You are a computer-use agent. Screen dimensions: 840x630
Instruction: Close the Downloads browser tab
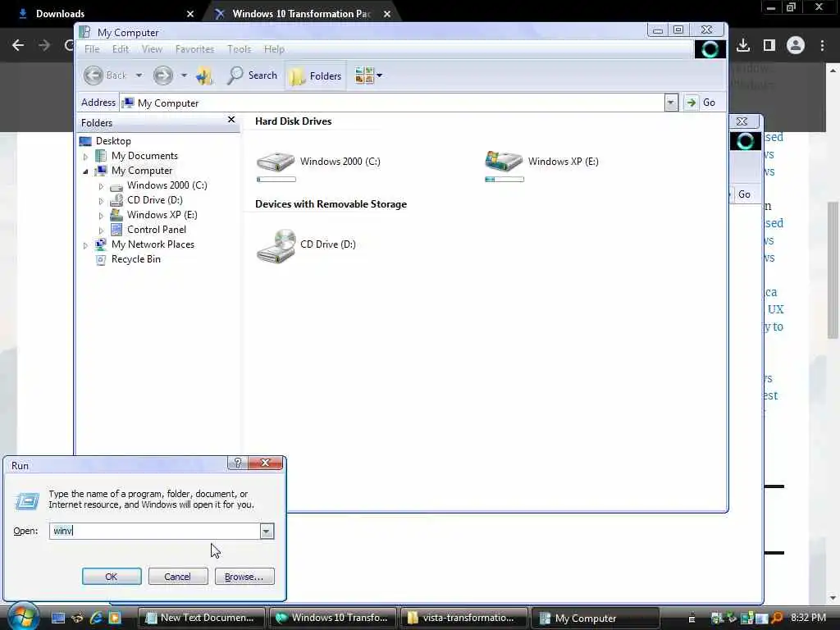190,14
